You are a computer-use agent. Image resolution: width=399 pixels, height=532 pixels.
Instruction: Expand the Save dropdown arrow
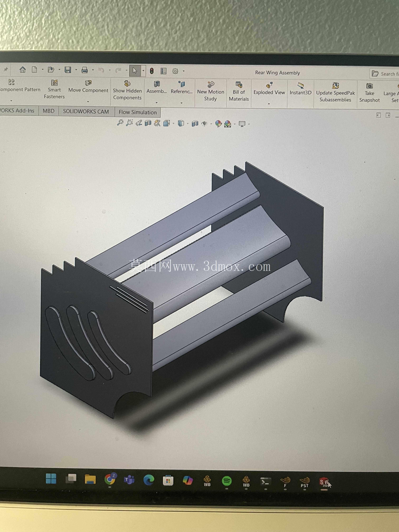(x=76, y=70)
